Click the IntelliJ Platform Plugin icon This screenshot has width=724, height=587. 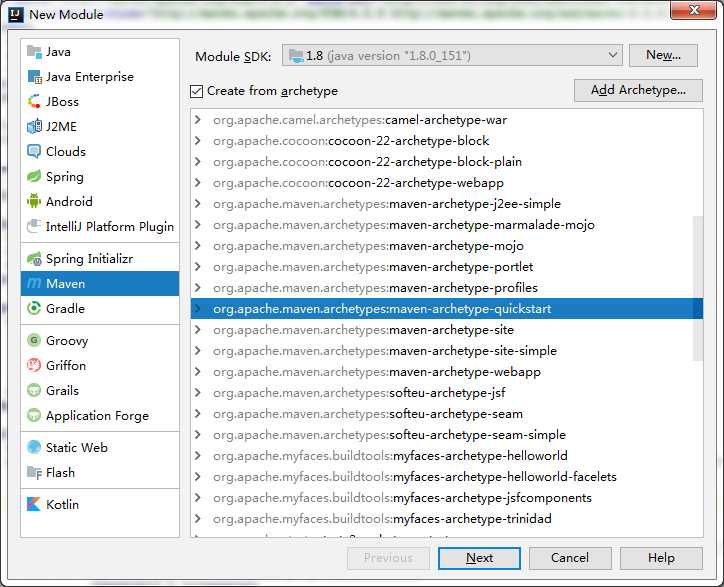34,226
